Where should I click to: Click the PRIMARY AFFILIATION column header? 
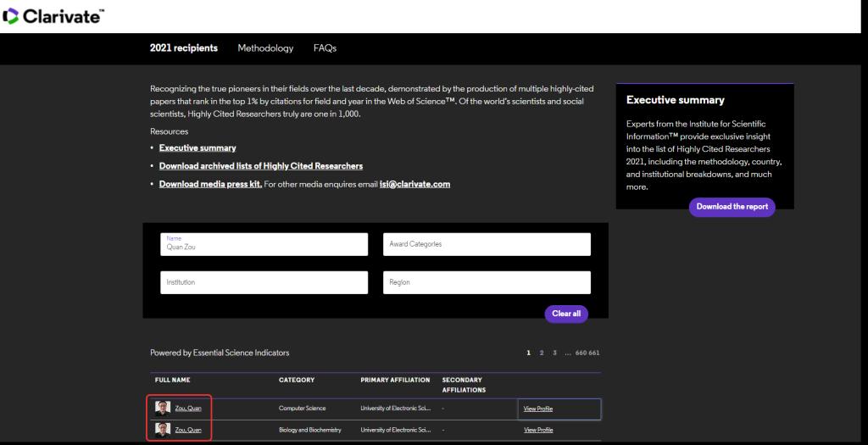pyautogui.click(x=395, y=381)
